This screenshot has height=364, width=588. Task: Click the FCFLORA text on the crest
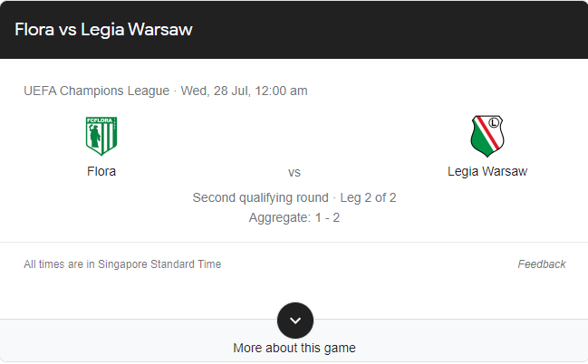click(x=100, y=120)
